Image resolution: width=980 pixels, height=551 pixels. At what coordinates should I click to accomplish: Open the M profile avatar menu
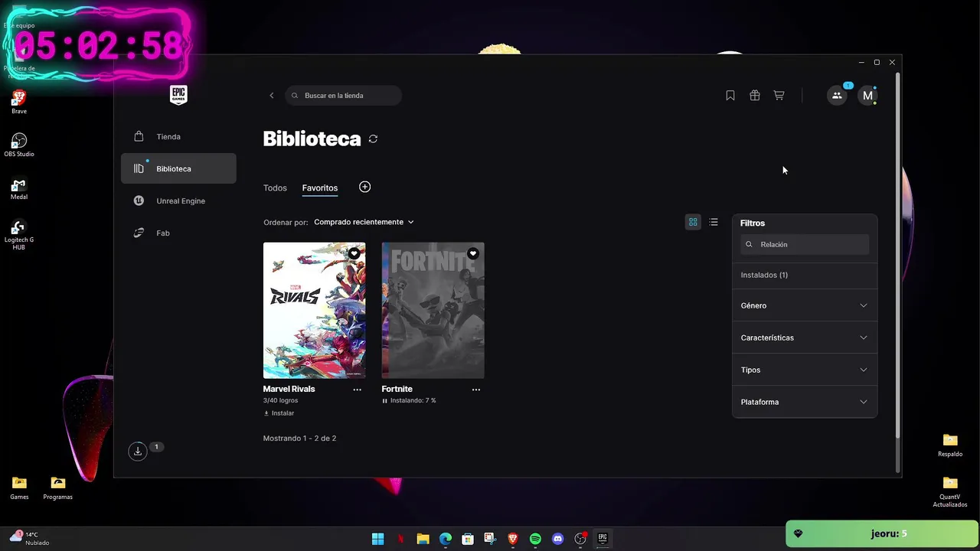[x=867, y=96]
